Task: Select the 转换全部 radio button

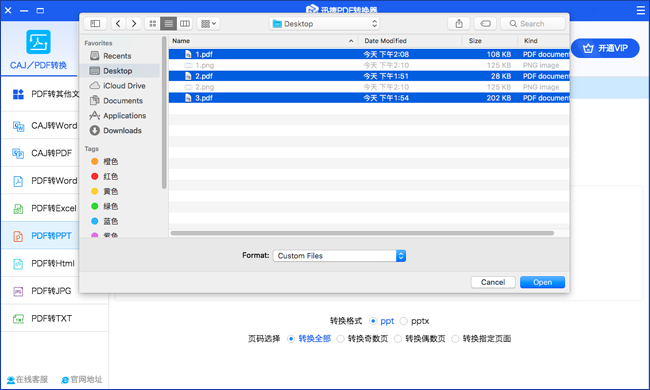Action: pos(291,339)
